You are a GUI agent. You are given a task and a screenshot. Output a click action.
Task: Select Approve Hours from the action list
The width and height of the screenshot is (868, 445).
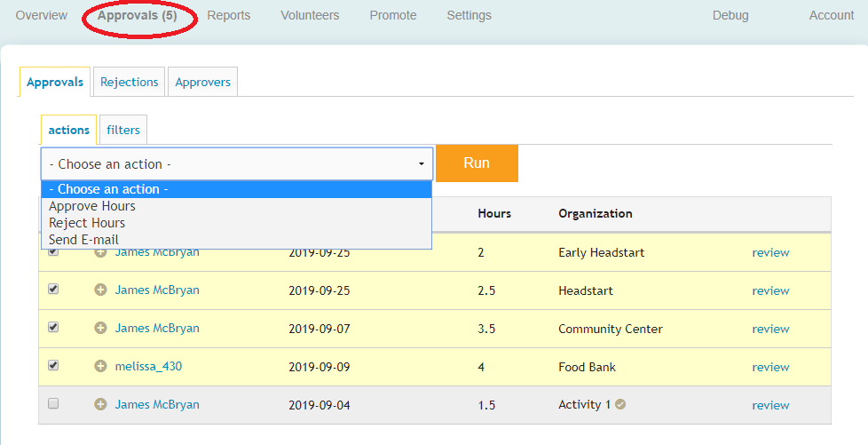pos(92,206)
